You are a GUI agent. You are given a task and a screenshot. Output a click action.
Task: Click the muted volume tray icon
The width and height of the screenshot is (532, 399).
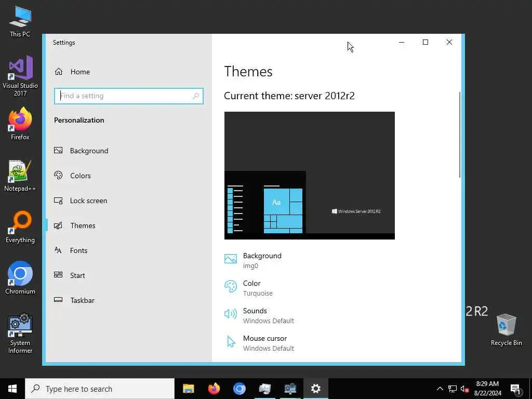click(x=465, y=389)
